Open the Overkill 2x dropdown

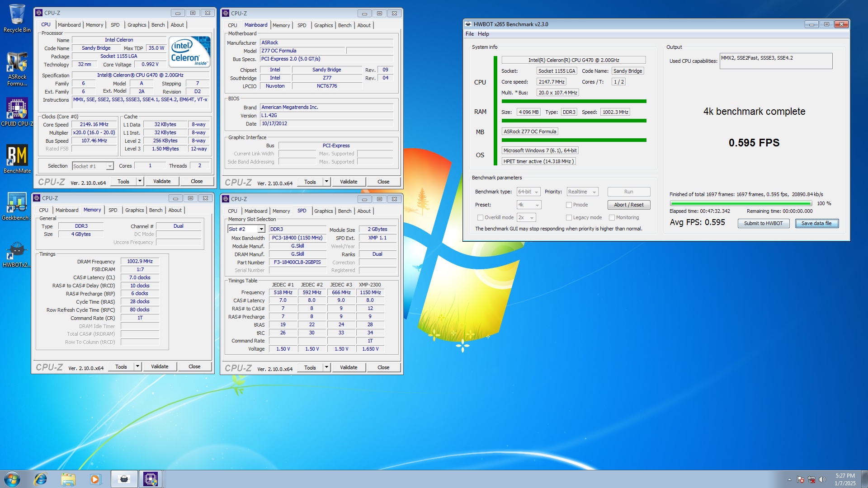point(526,218)
